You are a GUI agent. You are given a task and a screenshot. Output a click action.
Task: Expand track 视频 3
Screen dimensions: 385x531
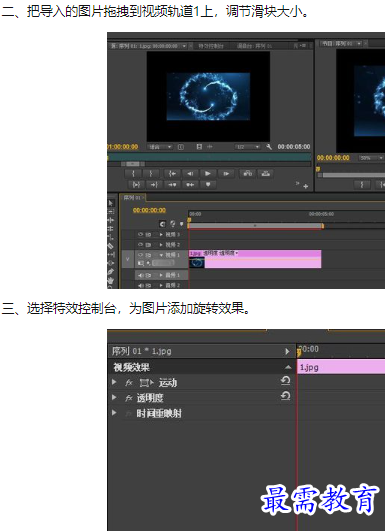tap(162, 234)
